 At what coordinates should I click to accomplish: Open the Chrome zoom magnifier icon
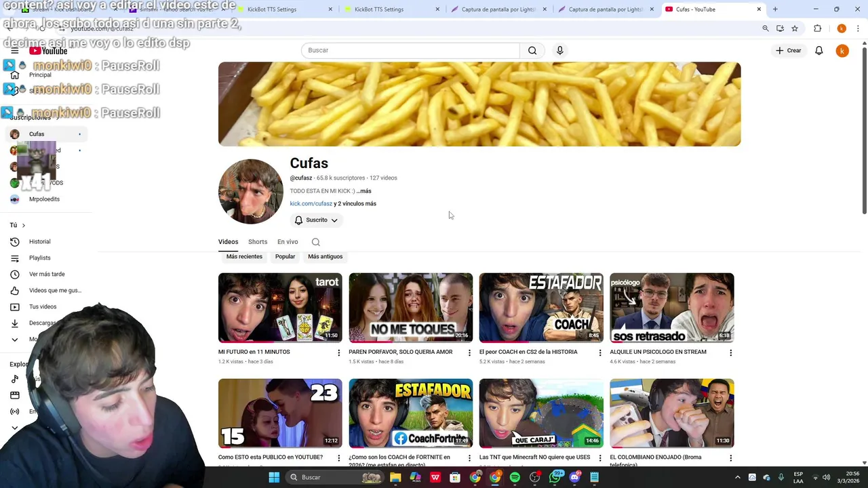point(766,28)
